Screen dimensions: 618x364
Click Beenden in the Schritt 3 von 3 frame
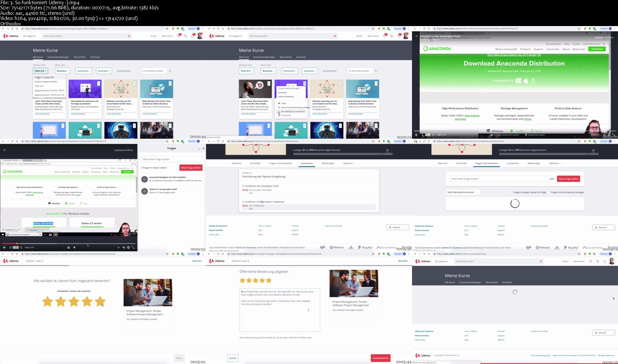point(403,261)
